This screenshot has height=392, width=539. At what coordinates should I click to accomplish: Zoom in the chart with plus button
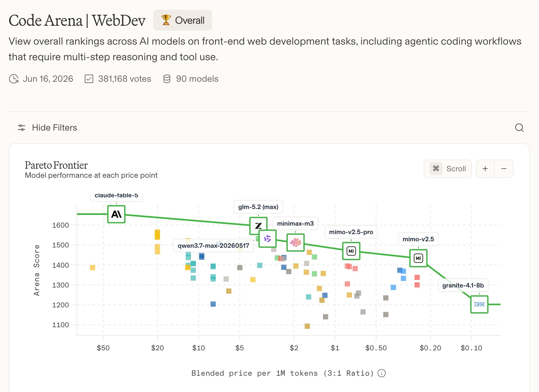(x=485, y=169)
